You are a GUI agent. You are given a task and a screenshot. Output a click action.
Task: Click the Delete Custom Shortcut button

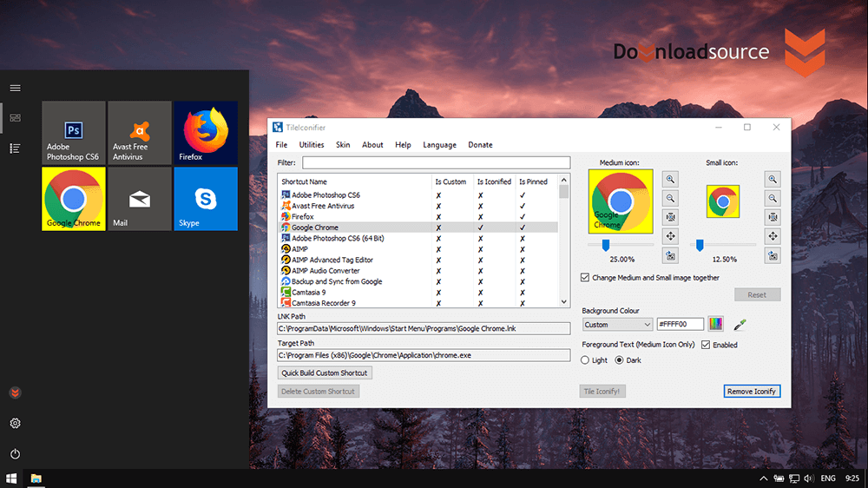[x=318, y=391]
